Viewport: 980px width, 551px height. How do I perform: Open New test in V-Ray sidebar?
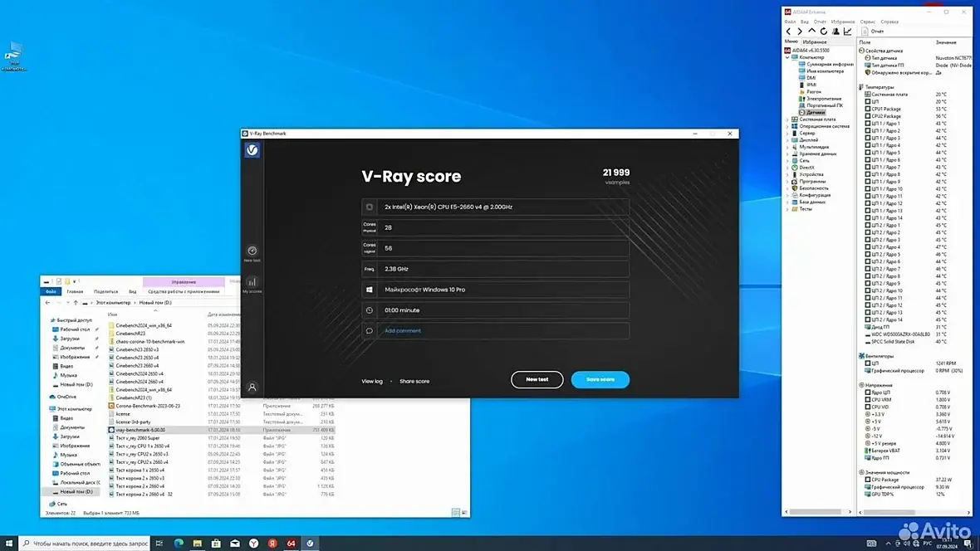point(252,254)
